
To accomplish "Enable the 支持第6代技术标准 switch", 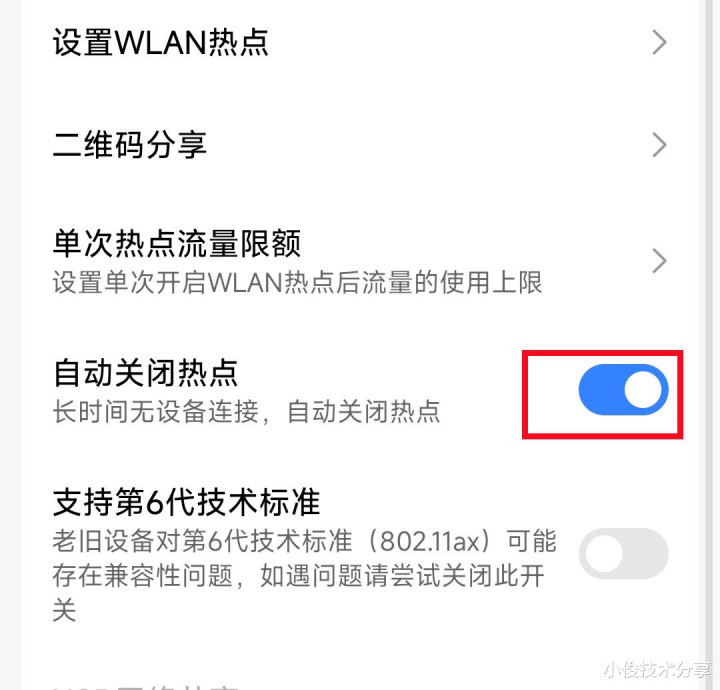I will coord(623,553).
